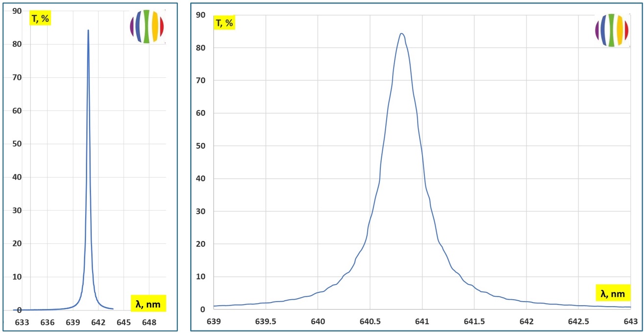Select the 643 x-axis tick label
Screen dimensions: 644x333
click(630, 322)
